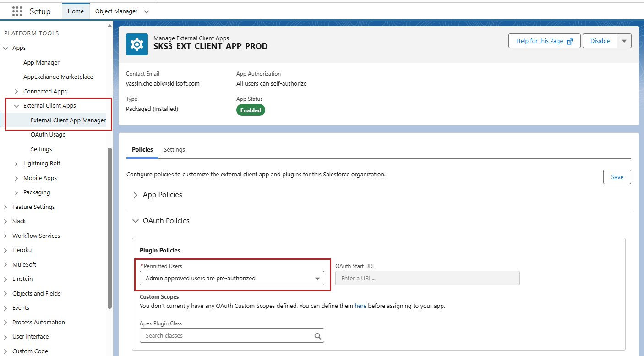The width and height of the screenshot is (644, 356).
Task: Open the App Launcher grid icon
Action: point(17,11)
